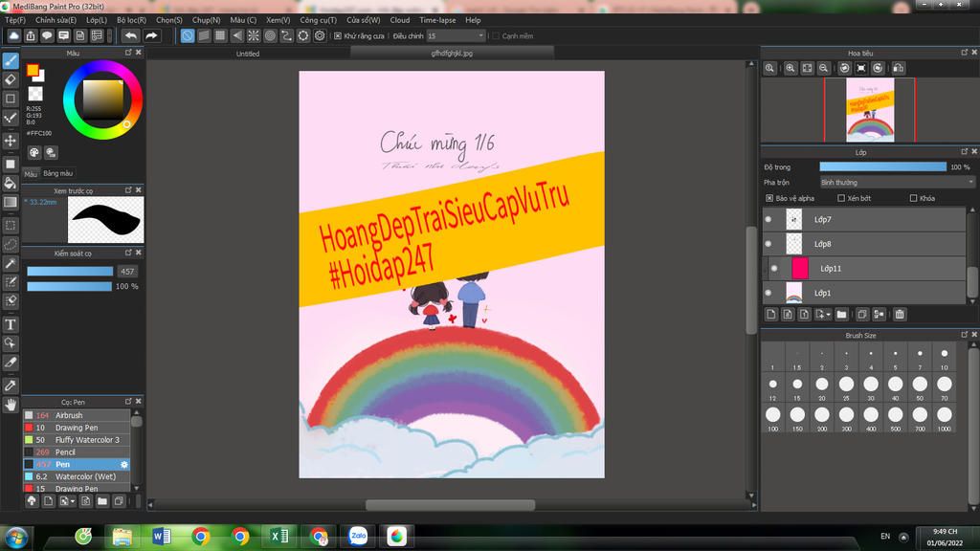Select the Gradient tool

tap(11, 202)
